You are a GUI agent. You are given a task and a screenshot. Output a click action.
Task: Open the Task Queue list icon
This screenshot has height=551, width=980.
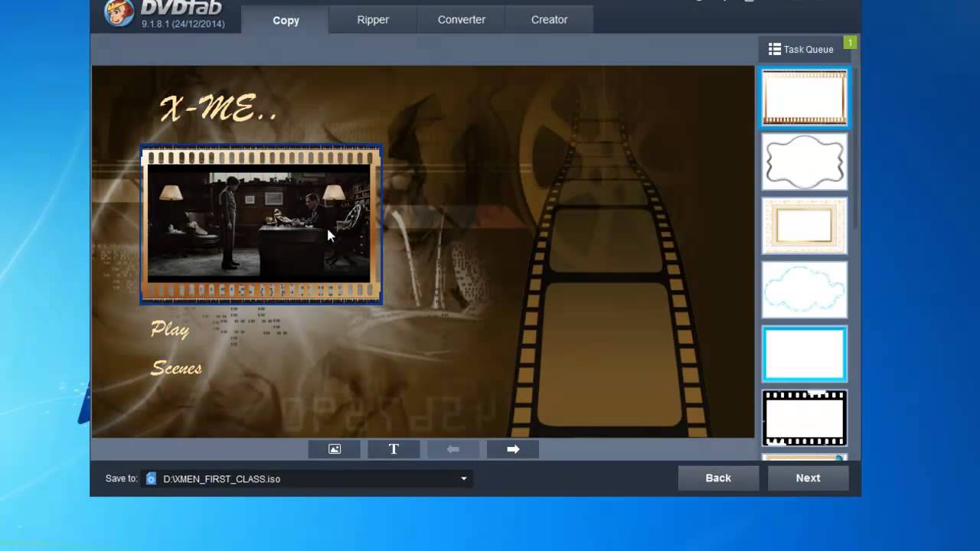pyautogui.click(x=775, y=49)
